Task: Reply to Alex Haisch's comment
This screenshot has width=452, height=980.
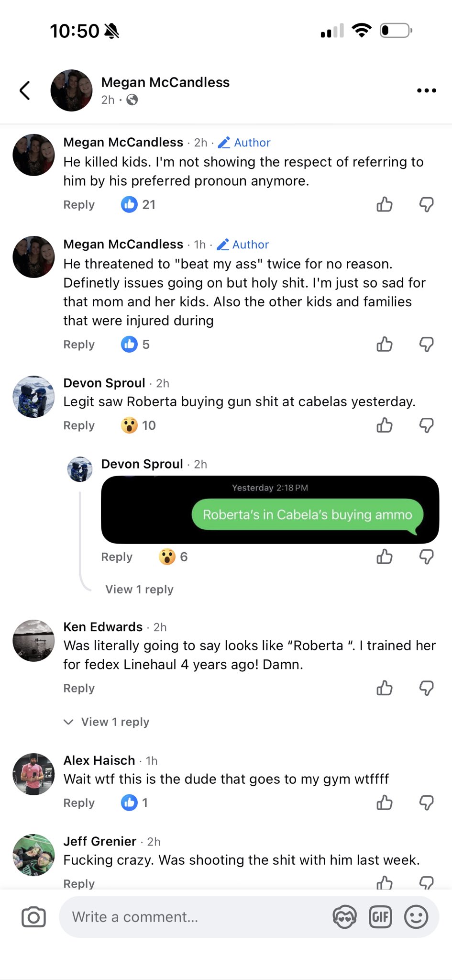Action: (79, 802)
